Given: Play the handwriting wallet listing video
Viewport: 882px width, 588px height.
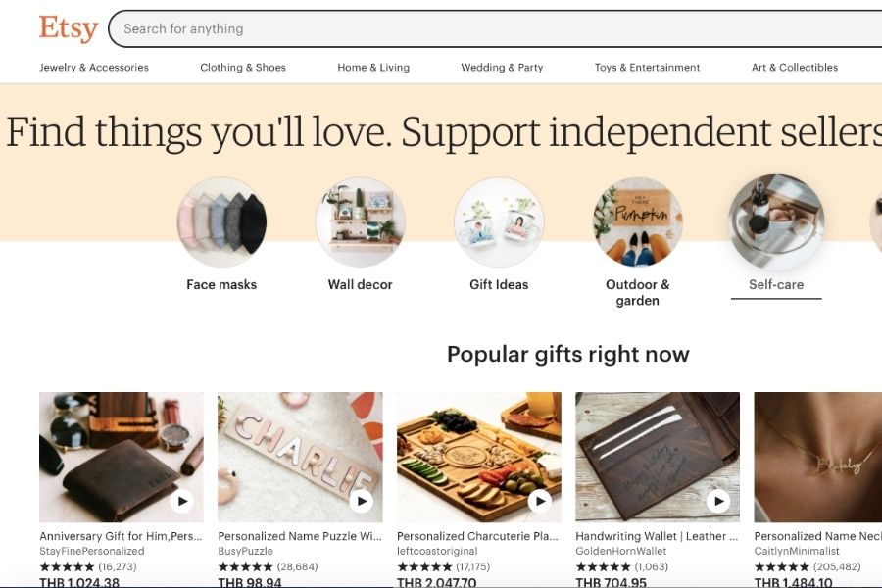Looking at the screenshot, I should [x=719, y=502].
